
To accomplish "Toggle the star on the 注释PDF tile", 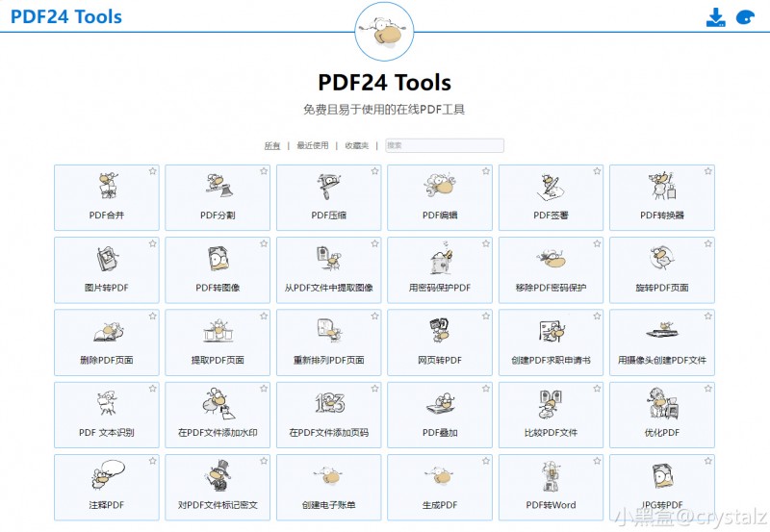I will click(153, 461).
